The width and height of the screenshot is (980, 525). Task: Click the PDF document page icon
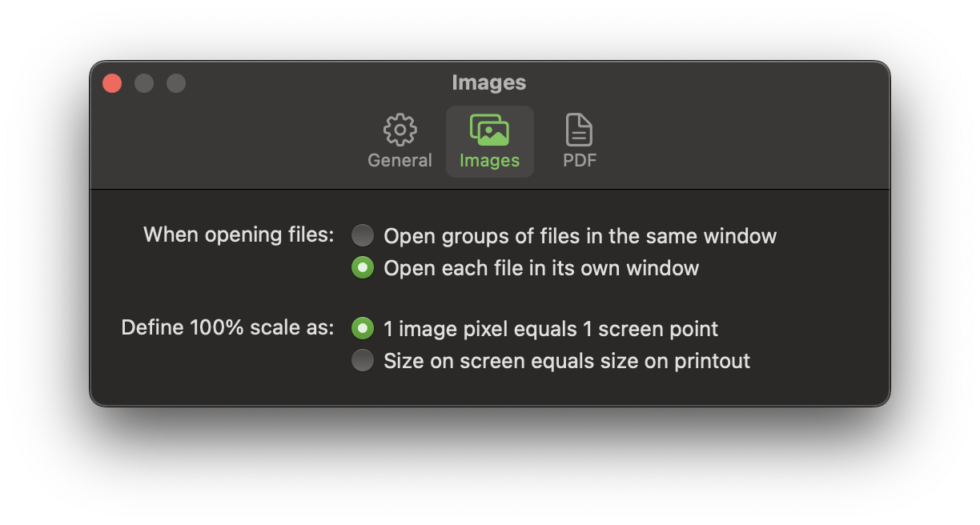point(579,130)
